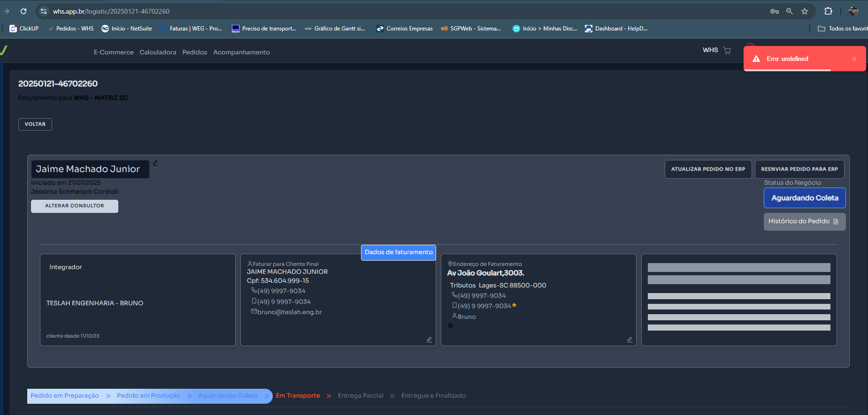Open the Acompanhamento menu item

tap(241, 53)
